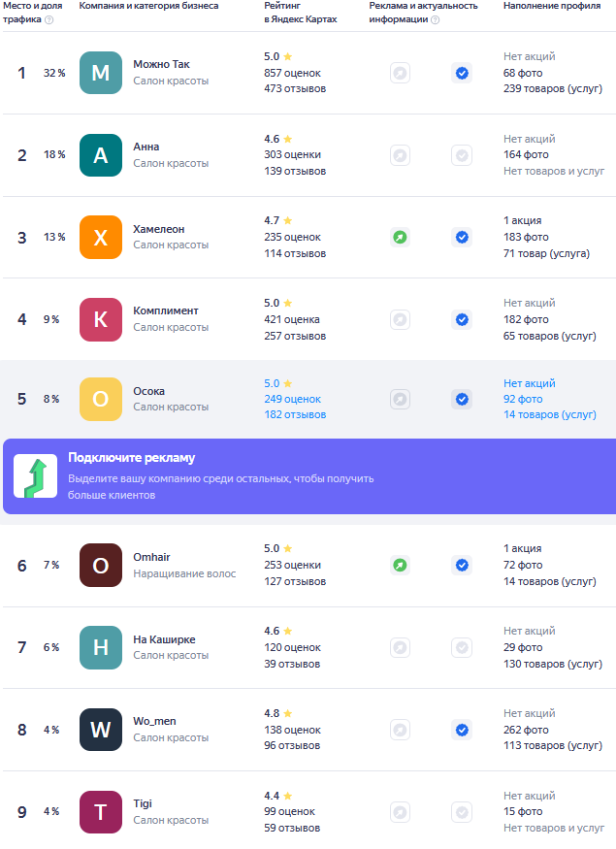Click '249 оценок' rating link for Осока

pos(292,399)
